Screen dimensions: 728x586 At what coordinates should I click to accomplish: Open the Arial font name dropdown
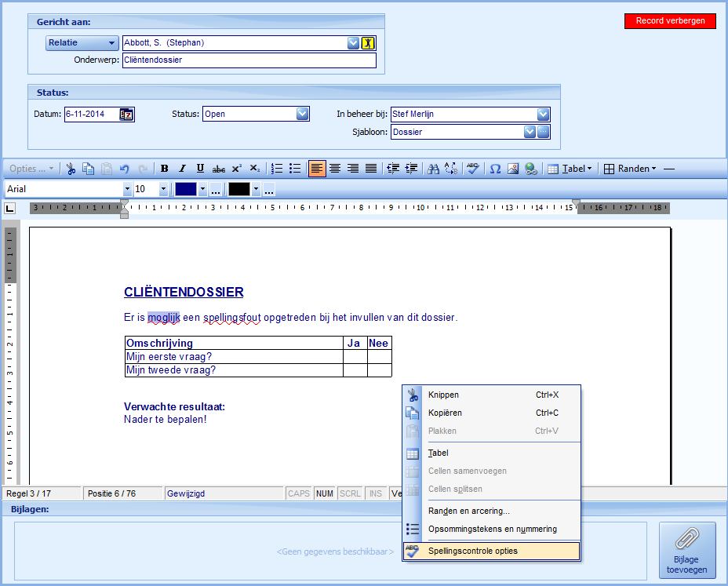[x=127, y=189]
